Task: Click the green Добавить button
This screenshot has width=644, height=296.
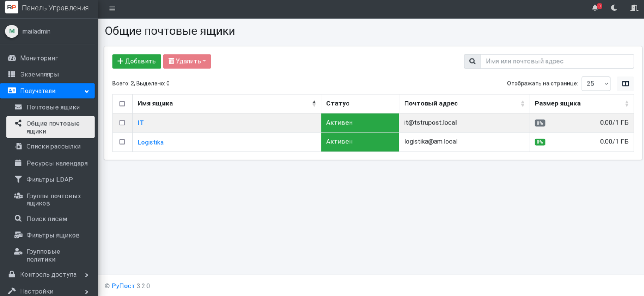Action: click(x=137, y=61)
